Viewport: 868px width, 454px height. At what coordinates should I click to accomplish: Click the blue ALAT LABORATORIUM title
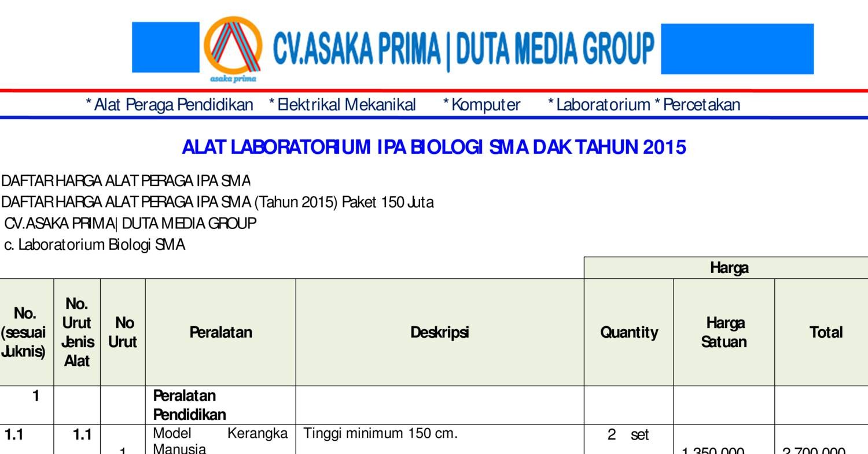point(433,147)
